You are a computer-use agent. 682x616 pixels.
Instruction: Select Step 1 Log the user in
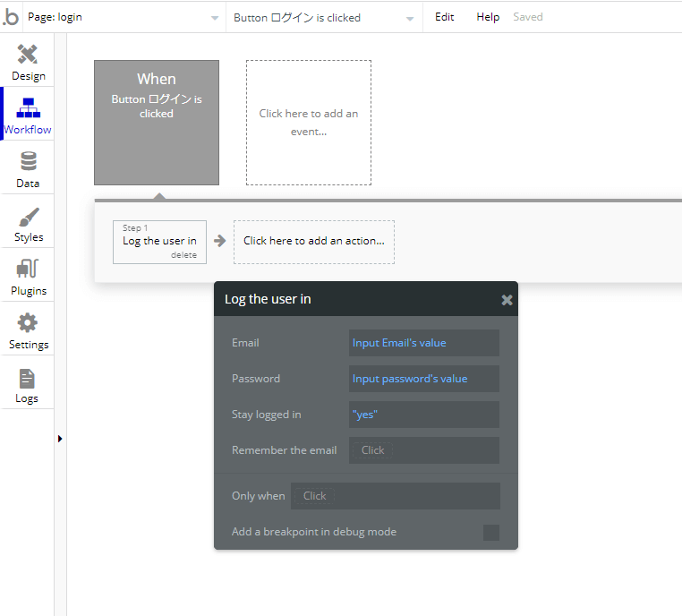pyautogui.click(x=159, y=241)
